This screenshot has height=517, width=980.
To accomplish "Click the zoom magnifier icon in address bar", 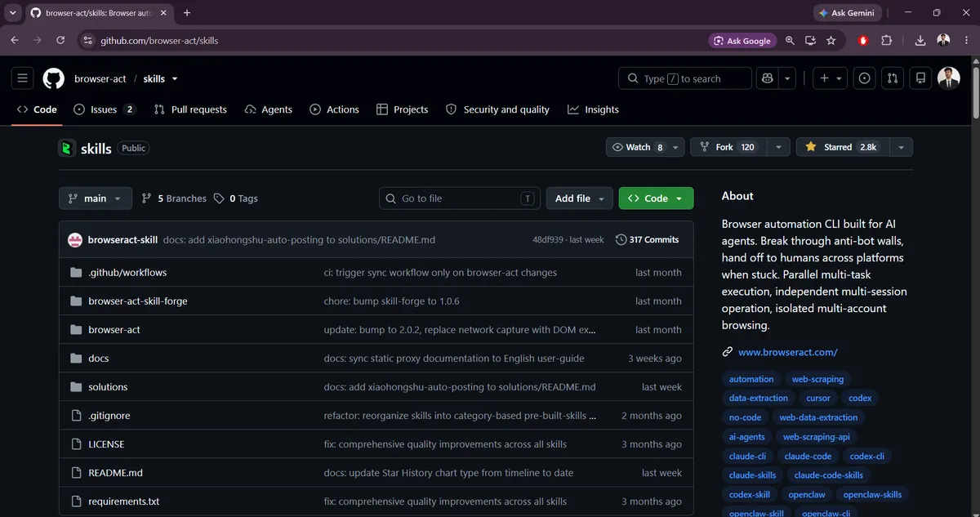I will pyautogui.click(x=790, y=40).
